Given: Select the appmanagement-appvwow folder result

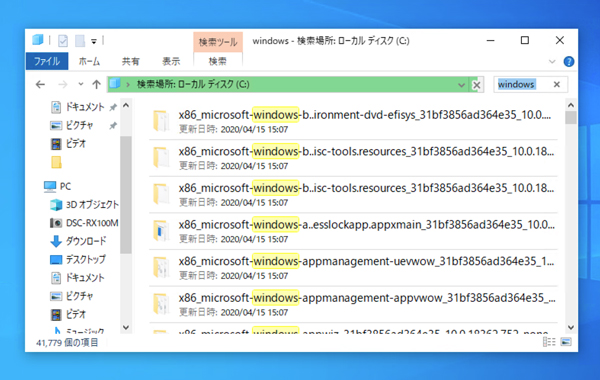Looking at the screenshot, I should [353, 304].
